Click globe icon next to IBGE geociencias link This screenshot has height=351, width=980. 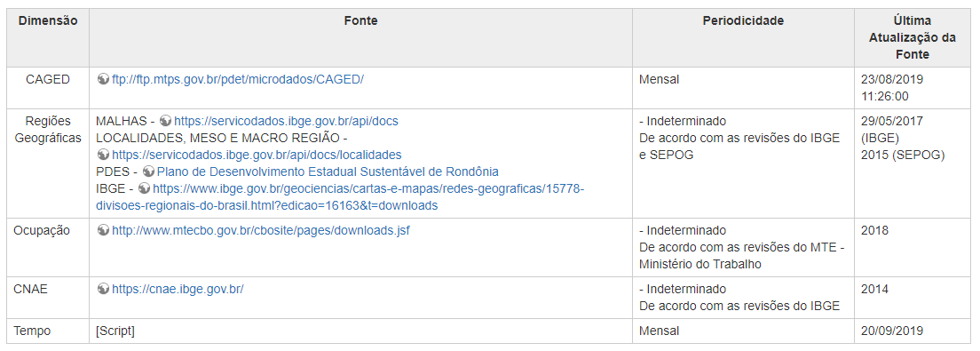(145, 188)
